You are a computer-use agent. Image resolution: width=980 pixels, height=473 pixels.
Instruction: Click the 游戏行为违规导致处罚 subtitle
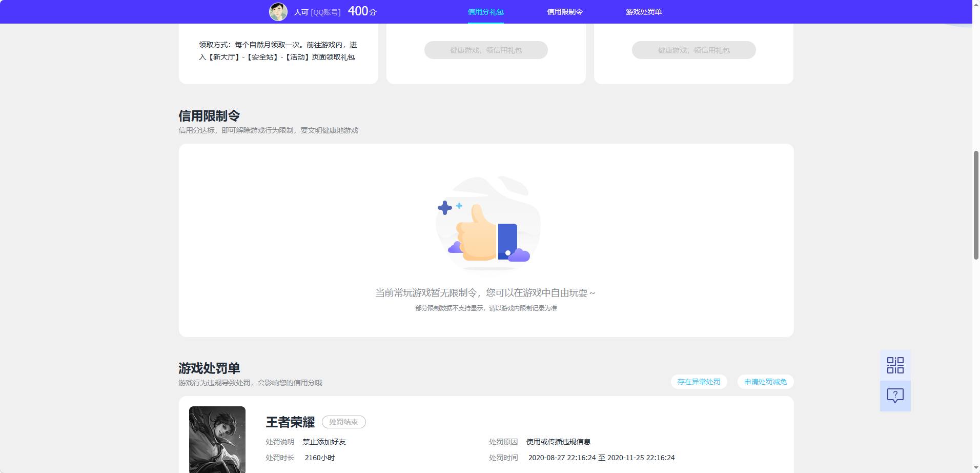click(250, 383)
